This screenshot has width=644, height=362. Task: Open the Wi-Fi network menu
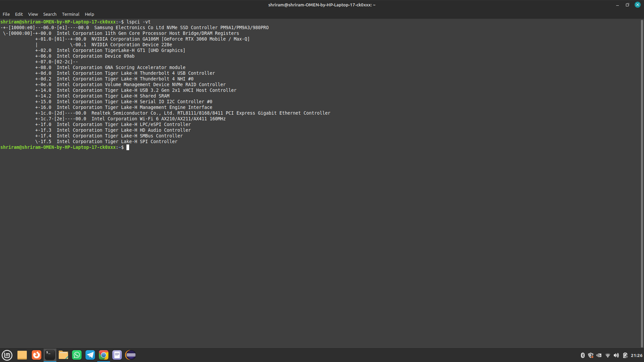[608, 355]
